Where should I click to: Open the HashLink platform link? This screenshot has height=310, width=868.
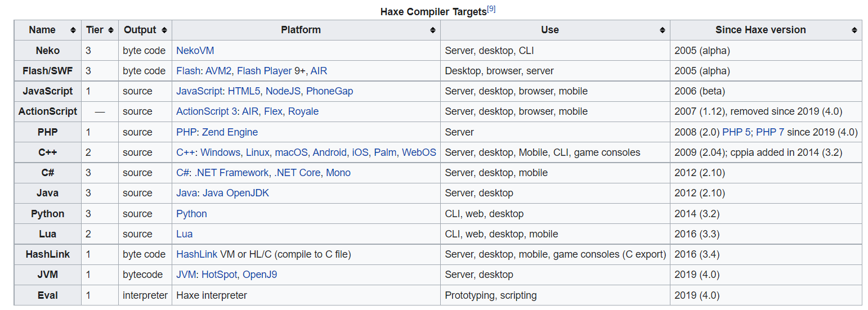[196, 254]
